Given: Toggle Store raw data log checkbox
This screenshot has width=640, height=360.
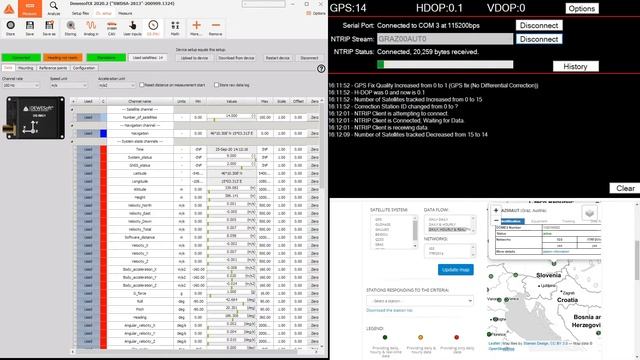Looking at the screenshot, I should click(216, 85).
